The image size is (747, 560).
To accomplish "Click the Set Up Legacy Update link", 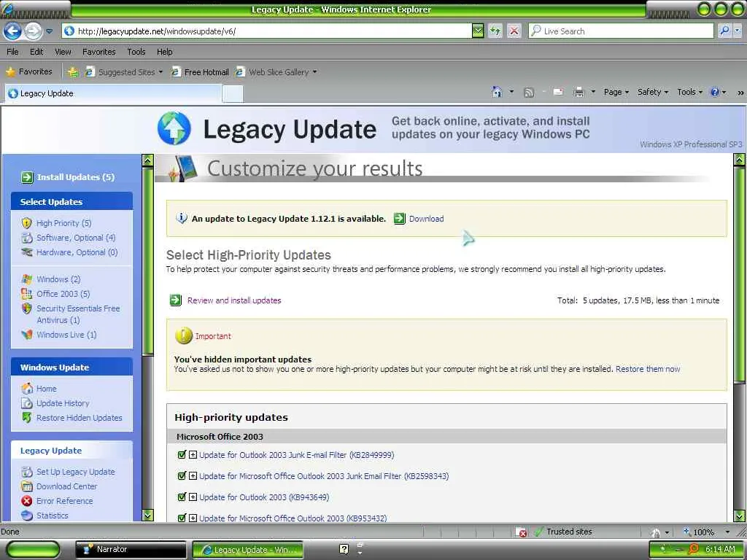I will coord(76,472).
